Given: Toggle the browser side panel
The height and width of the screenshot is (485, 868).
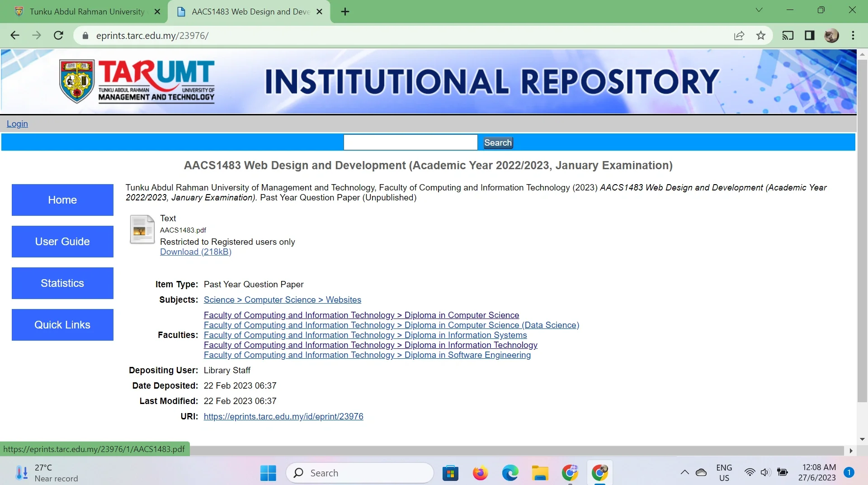Looking at the screenshot, I should (810, 35).
